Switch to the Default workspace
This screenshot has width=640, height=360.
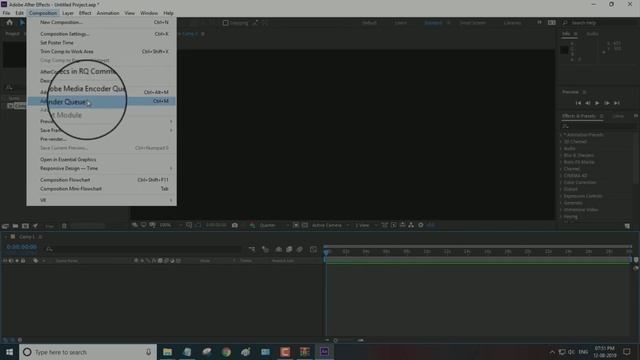click(x=369, y=23)
